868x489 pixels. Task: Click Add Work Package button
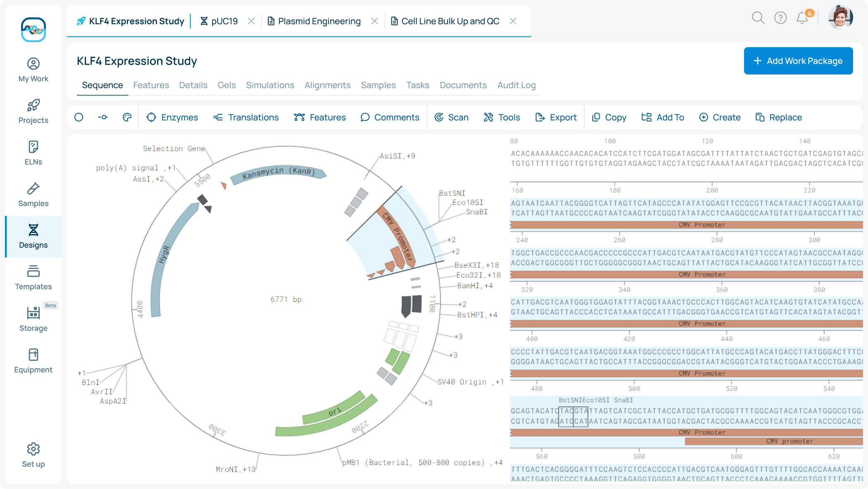point(798,61)
